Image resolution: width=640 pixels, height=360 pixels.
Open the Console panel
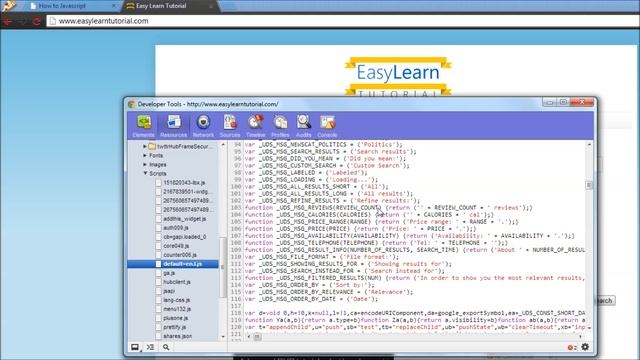coord(327,126)
